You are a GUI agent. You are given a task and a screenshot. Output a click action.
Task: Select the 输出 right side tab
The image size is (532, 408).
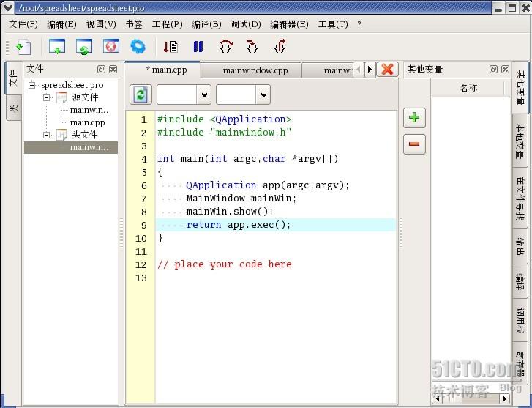pyautogui.click(x=520, y=246)
